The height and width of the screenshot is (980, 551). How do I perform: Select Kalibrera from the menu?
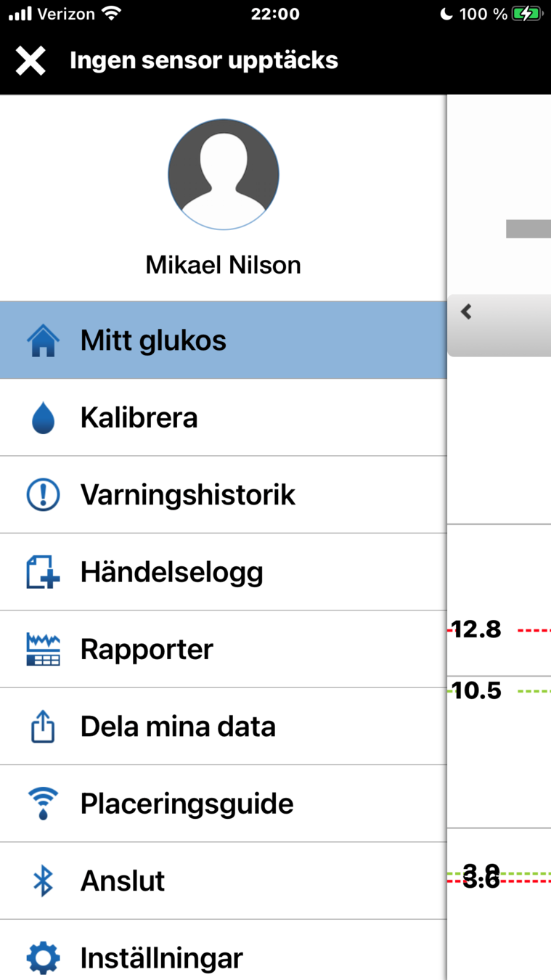tap(139, 418)
